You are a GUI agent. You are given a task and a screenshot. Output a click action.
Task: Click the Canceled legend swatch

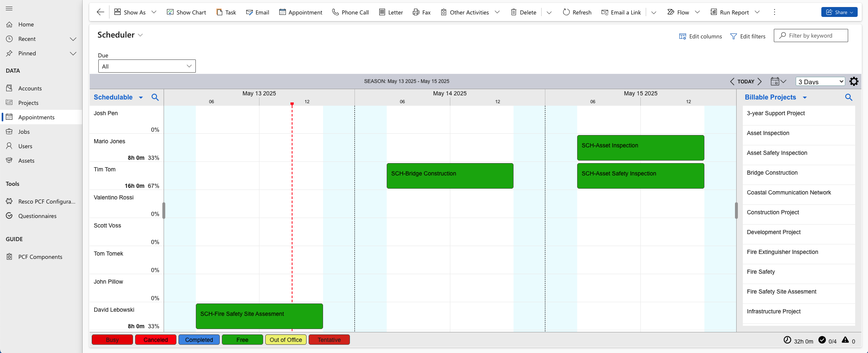[x=156, y=340]
